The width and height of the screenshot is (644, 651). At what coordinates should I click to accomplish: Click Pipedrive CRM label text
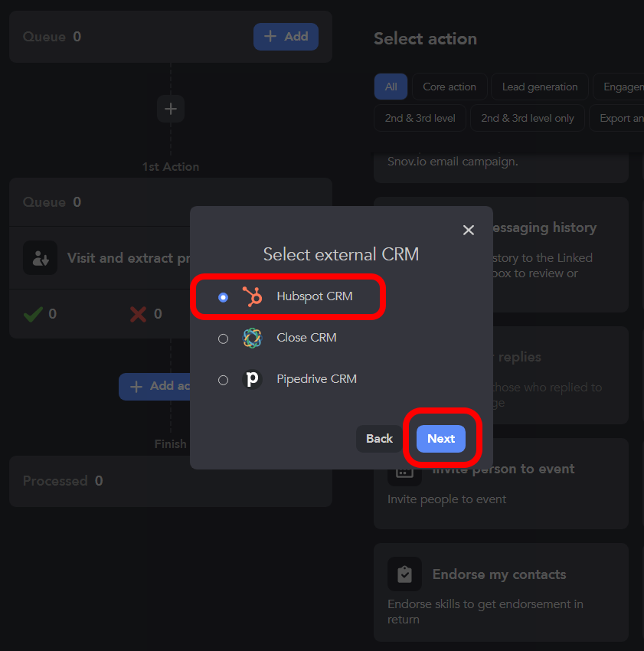(316, 379)
